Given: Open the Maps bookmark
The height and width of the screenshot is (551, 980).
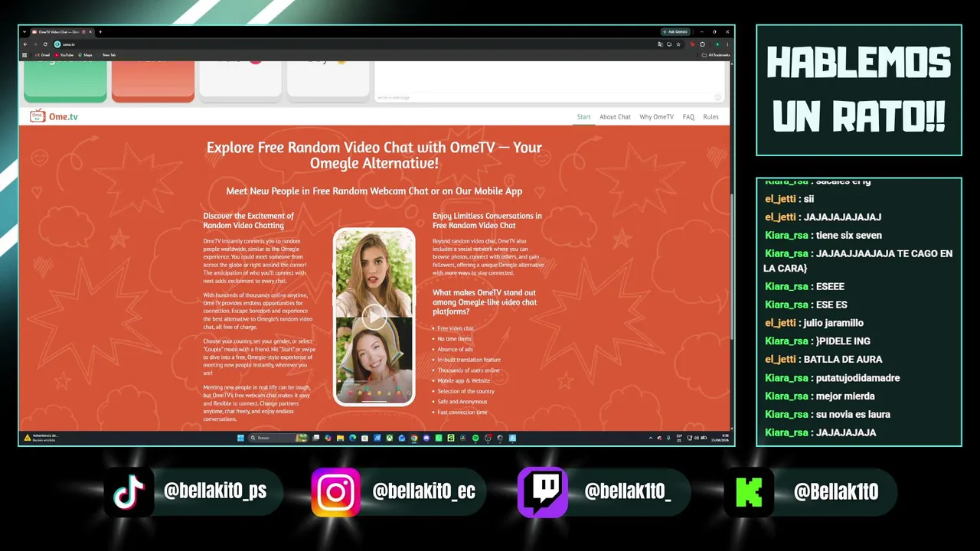Looking at the screenshot, I should [x=85, y=55].
